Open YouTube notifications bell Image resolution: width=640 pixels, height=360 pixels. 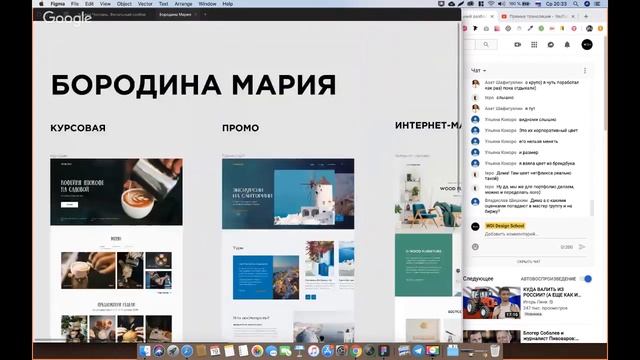pos(567,44)
